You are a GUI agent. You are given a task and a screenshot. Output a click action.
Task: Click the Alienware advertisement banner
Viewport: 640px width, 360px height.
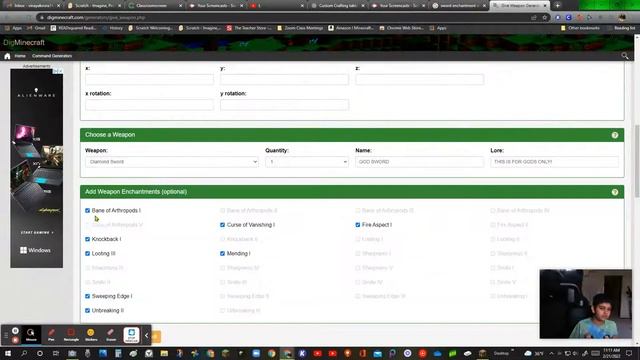click(36, 168)
